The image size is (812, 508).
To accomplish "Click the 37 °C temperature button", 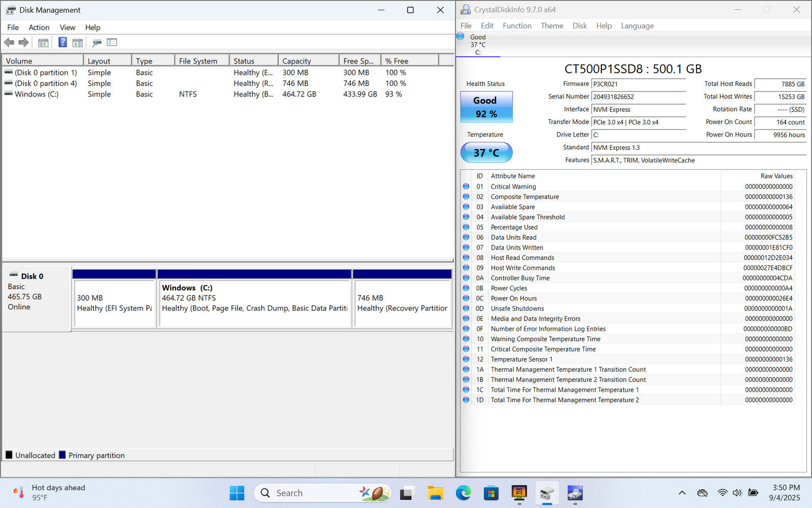I will point(486,152).
